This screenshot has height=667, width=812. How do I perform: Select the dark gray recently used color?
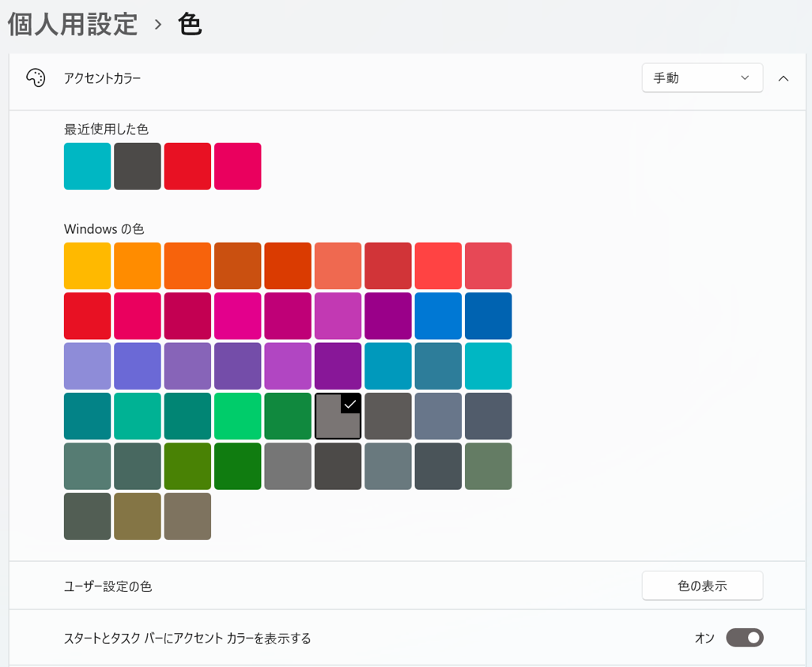[x=137, y=166]
